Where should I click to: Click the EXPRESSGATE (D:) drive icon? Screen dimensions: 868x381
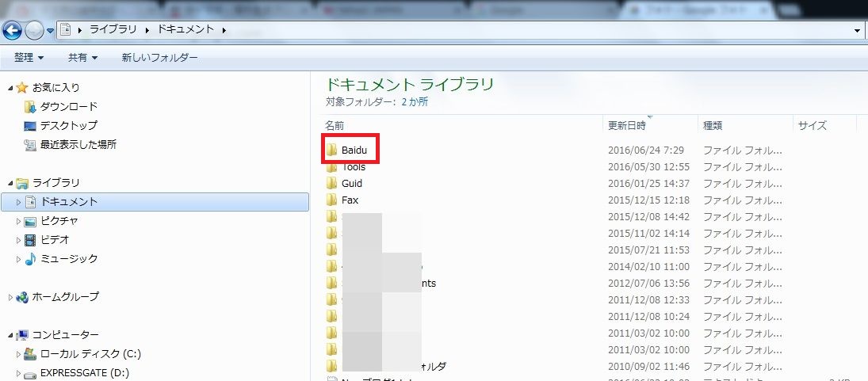click(30, 374)
